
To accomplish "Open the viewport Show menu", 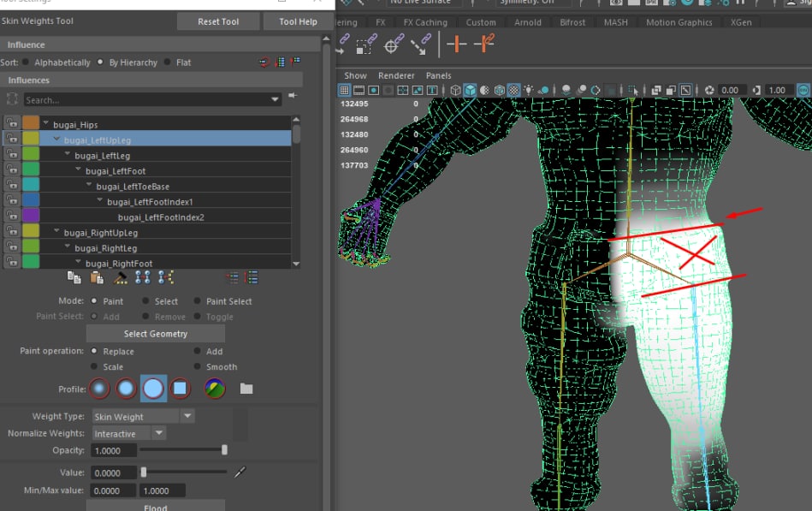I will (355, 75).
